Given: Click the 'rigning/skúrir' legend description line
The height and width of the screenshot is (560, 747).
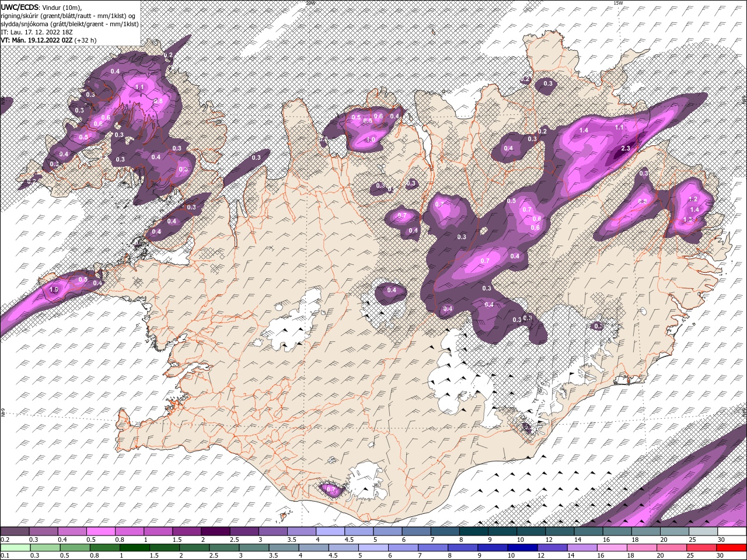Looking at the screenshot, I should click(68, 16).
